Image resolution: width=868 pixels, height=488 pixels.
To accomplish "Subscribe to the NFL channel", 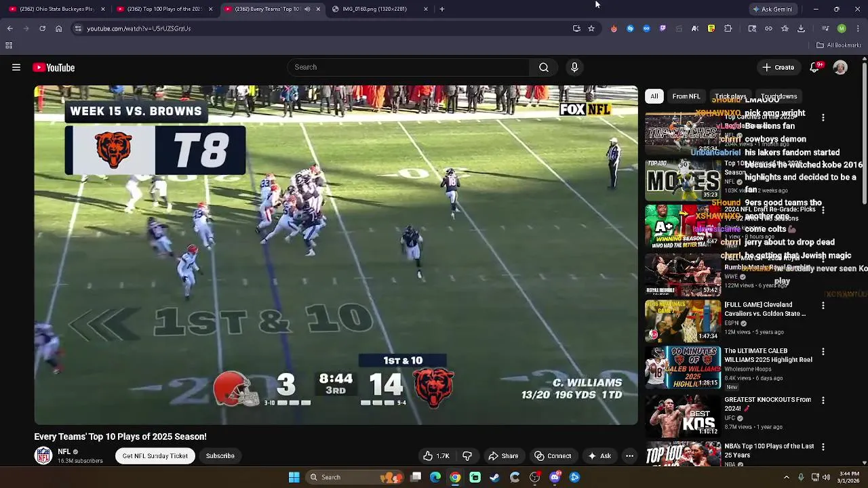I will [220, 456].
